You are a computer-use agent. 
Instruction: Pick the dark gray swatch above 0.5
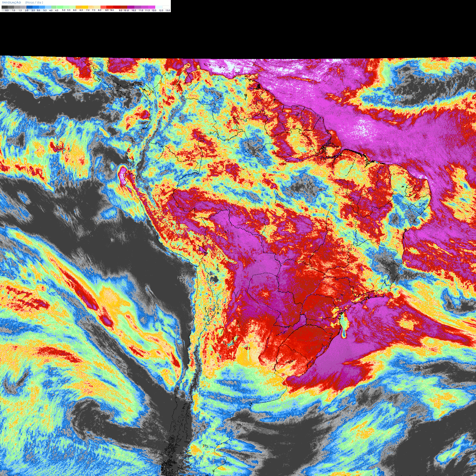pyautogui.click(x=4, y=7)
